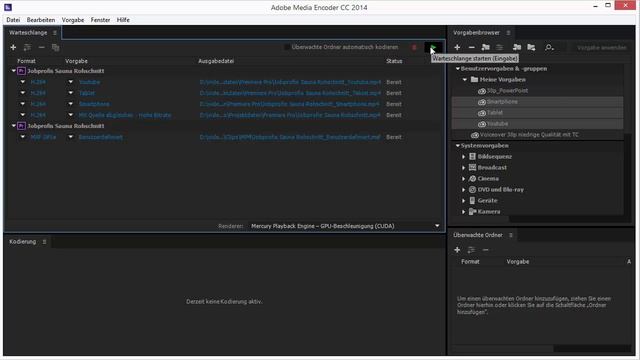Click the red stop queue button
This screenshot has width=640, height=360.
click(414, 47)
